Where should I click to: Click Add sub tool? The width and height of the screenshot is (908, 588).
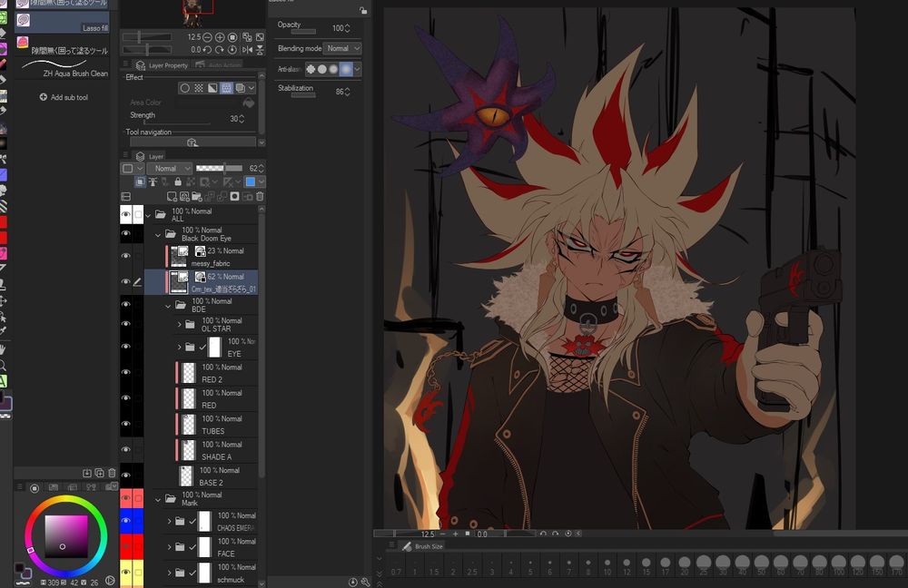pyautogui.click(x=64, y=97)
